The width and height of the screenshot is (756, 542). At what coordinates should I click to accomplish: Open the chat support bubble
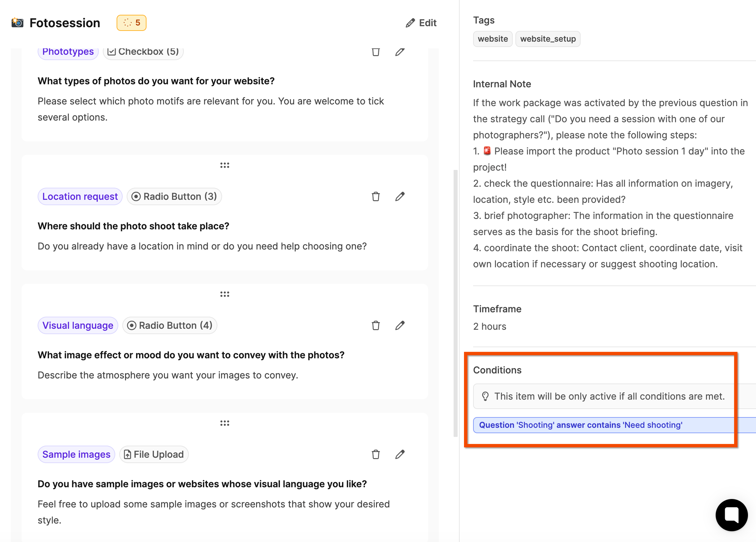click(x=731, y=515)
